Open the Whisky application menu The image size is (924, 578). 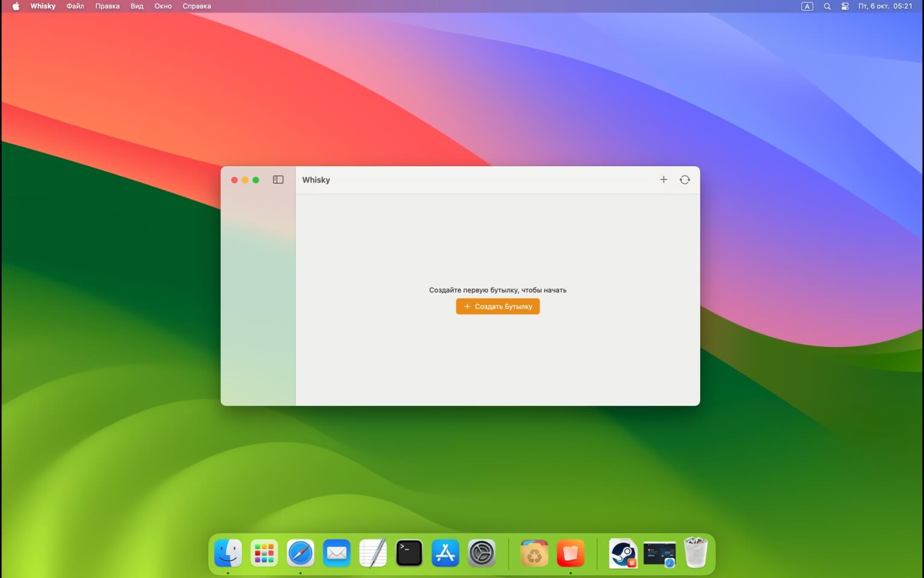point(43,6)
